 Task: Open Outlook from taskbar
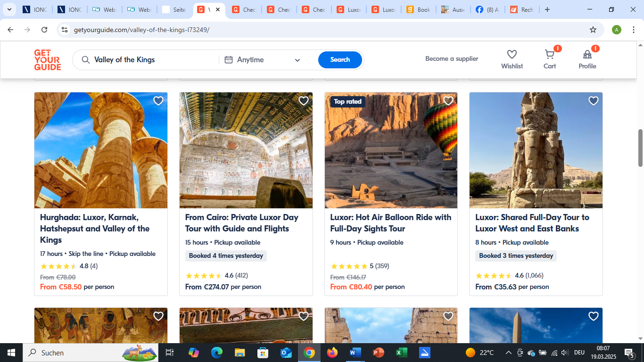pyautogui.click(x=286, y=353)
